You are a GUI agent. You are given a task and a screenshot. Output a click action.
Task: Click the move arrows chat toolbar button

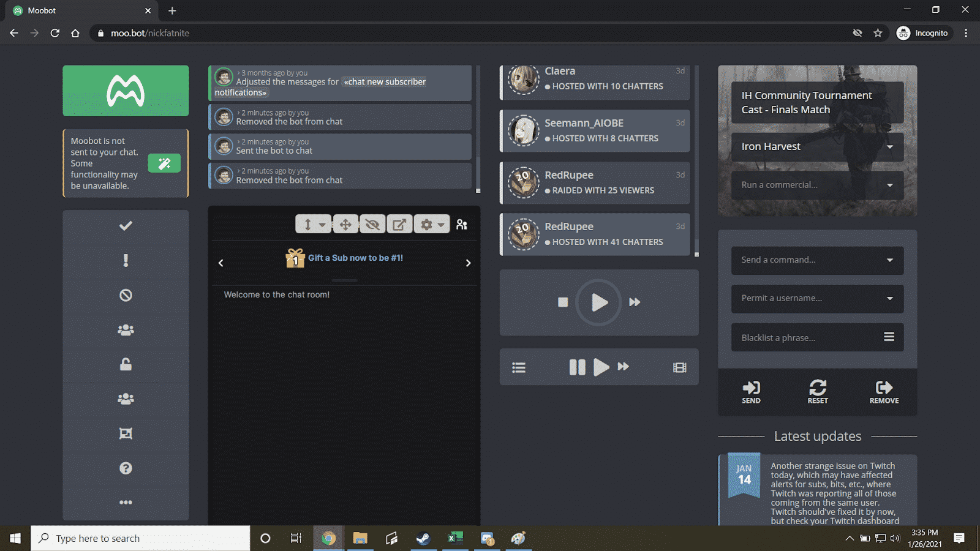click(x=345, y=224)
